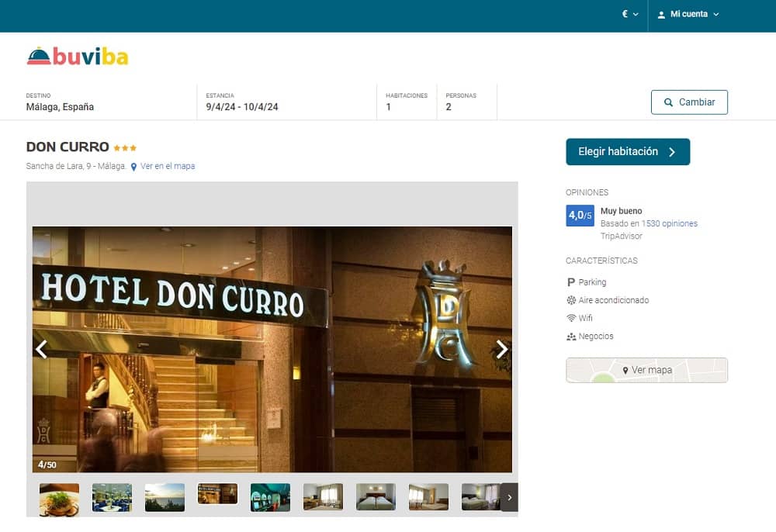This screenshot has width=776, height=532.
Task: Click the Muy bueno rating label
Action: [621, 211]
